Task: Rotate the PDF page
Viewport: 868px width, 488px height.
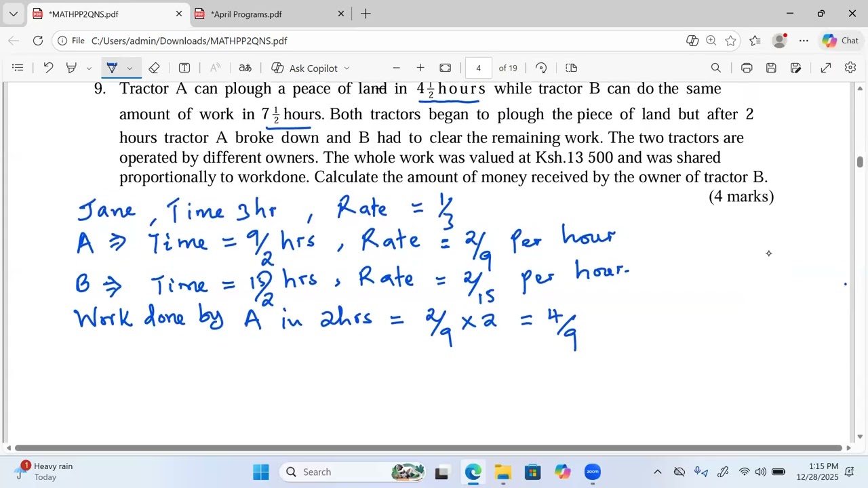Action: (x=541, y=68)
